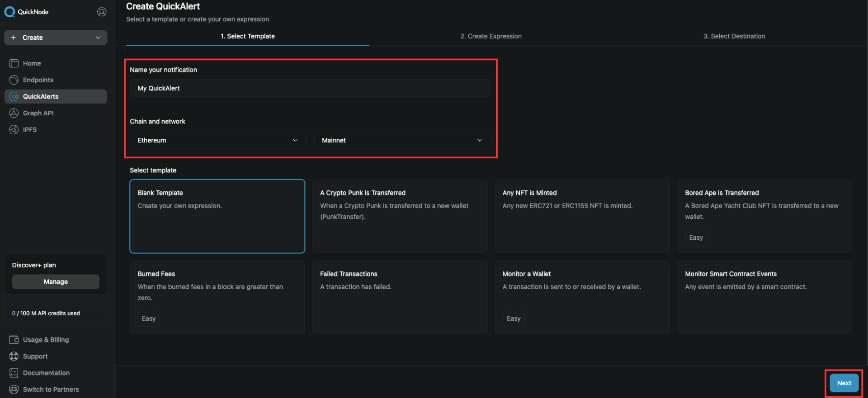
Task: Click the API credits usage progress bar
Action: (x=56, y=304)
